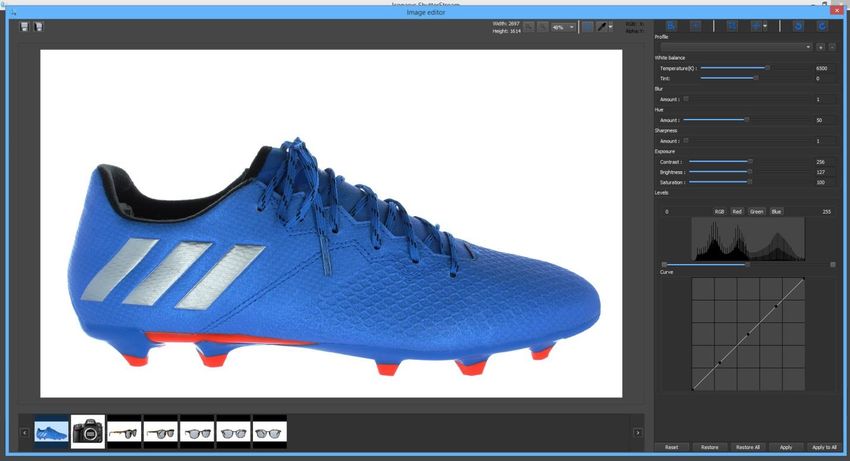Click the top-right curve control point
This screenshot has height=461, width=850.
point(803,279)
